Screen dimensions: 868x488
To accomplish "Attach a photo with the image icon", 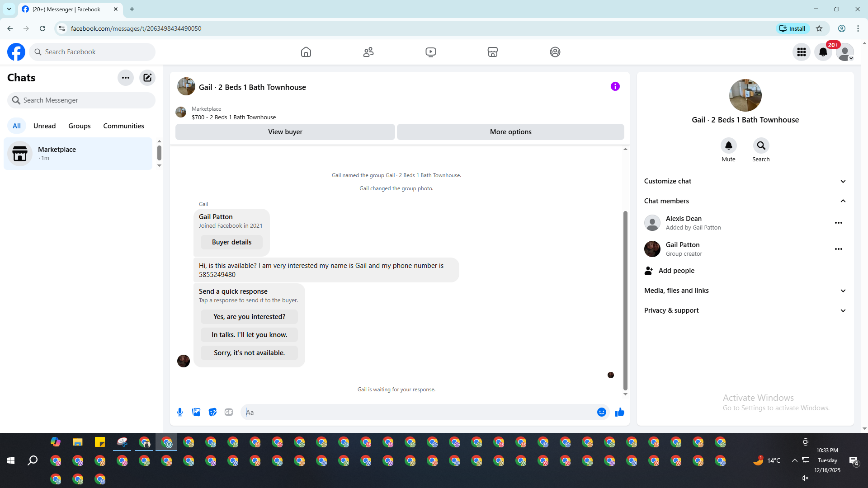I will pos(196,412).
